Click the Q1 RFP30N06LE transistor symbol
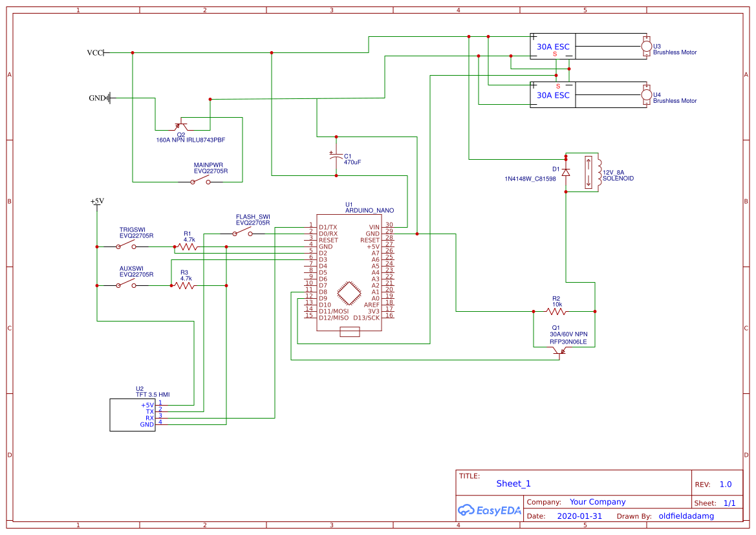The height and width of the screenshot is (535, 756). click(x=560, y=351)
